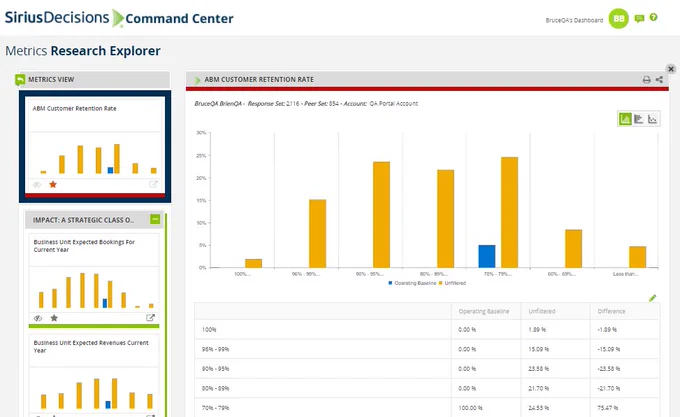This screenshot has width=680, height=417.
Task: Click the green arrow beside ABM Customer Retention Rate title
Action: point(198,80)
